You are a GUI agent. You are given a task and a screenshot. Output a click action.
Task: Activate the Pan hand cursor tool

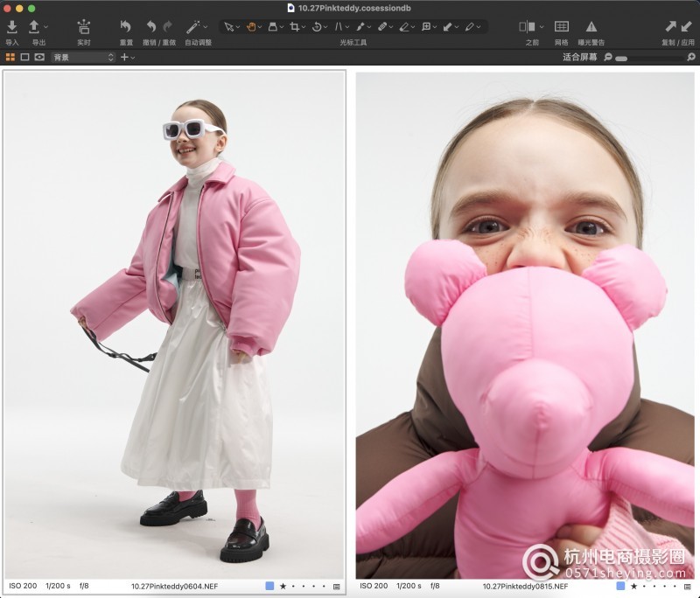point(251,27)
